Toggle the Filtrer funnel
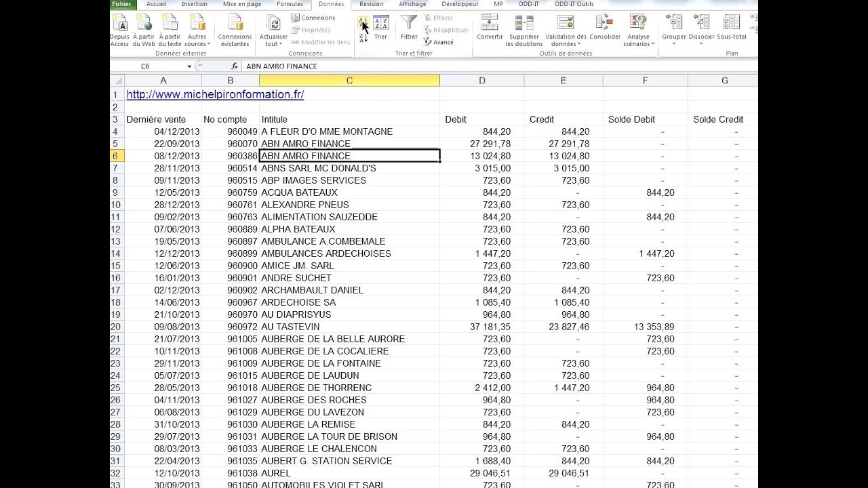Image resolution: width=868 pixels, height=488 pixels. [409, 27]
